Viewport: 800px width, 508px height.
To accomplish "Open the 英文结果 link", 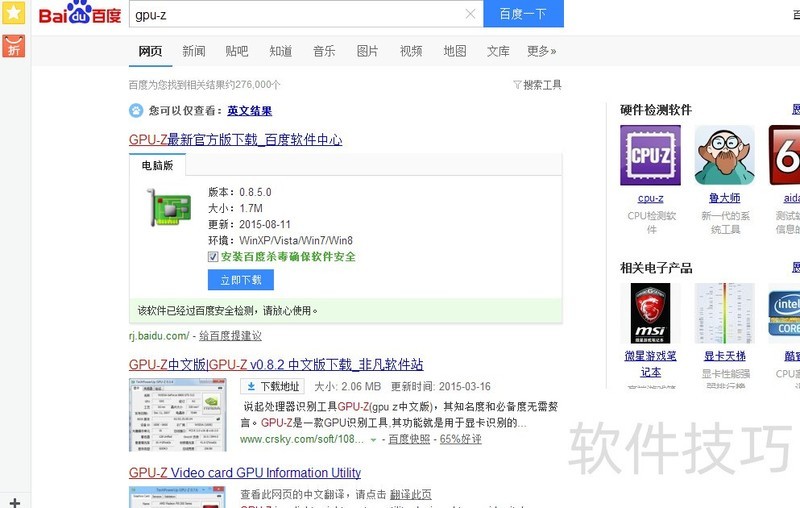I will tap(249, 111).
